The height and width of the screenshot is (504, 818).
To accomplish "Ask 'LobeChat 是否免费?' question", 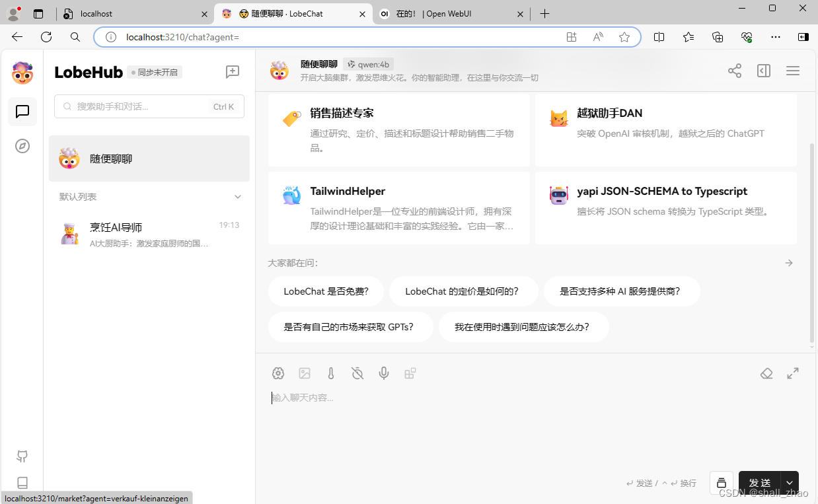I will (326, 291).
